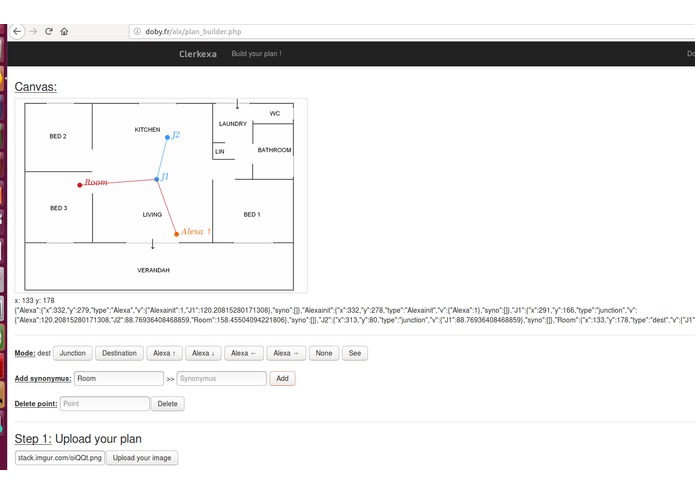Click the VERANDAH label on the plan
Screen dimensions: 695x494
coord(153,270)
